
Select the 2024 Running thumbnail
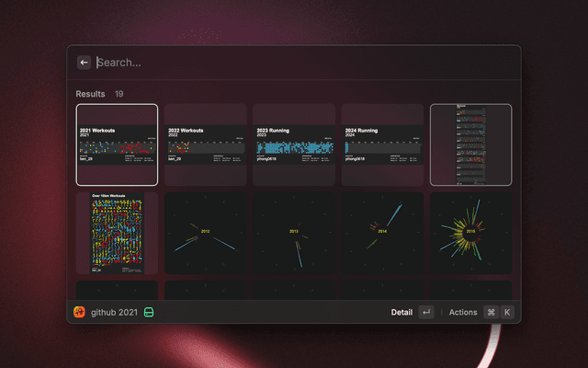pos(382,144)
